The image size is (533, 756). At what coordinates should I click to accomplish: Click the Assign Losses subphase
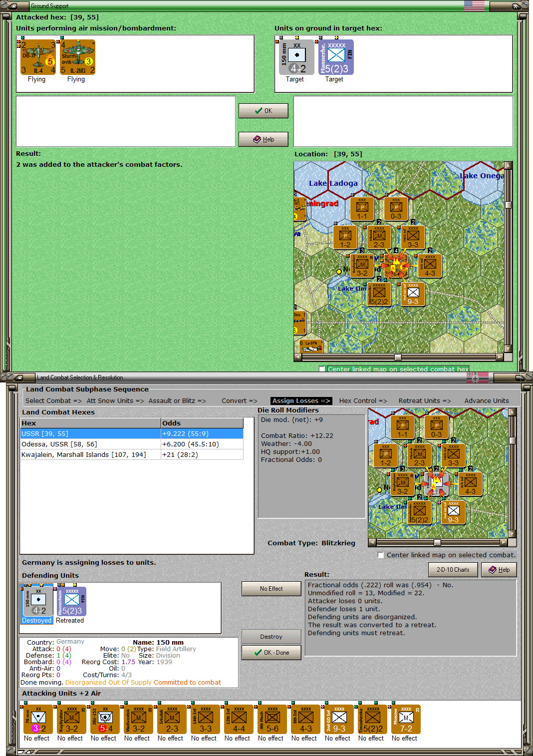[301, 400]
